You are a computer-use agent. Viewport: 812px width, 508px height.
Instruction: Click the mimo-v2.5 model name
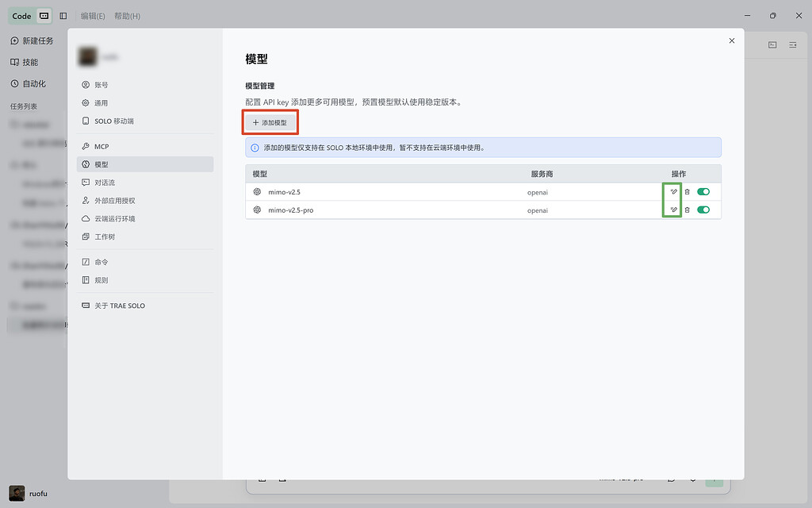285,192
